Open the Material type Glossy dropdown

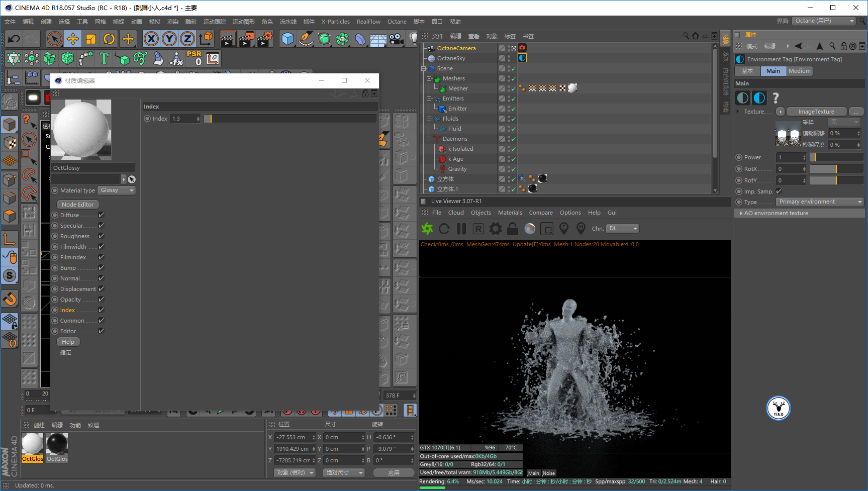[117, 190]
